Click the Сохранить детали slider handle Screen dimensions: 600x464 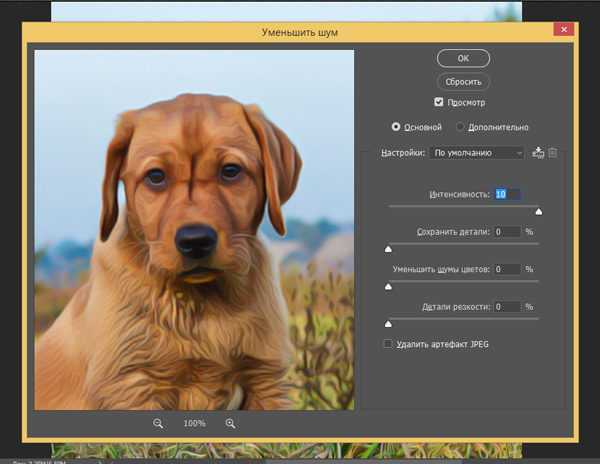click(388, 249)
